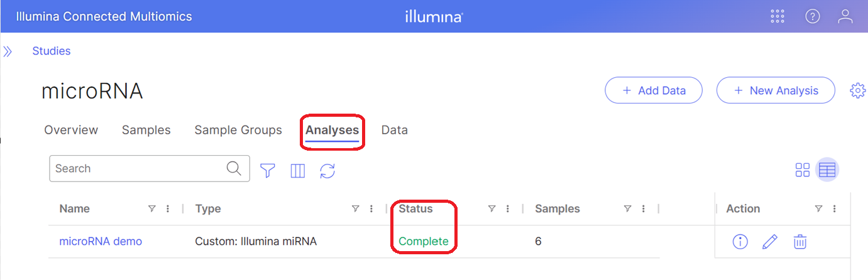
Task: Open the user account profile icon
Action: (845, 17)
